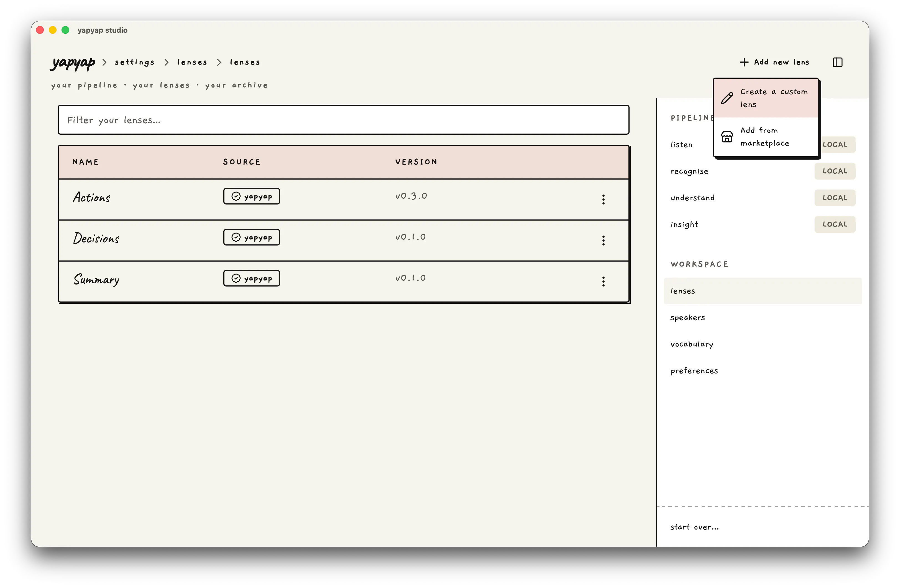Open the listen pipeline stage
900x588 pixels.
click(681, 144)
